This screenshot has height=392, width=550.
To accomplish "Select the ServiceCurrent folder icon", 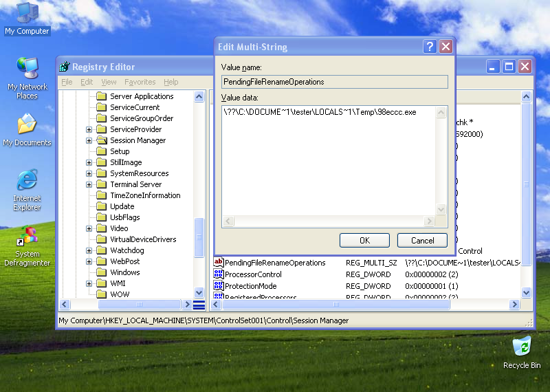I will (101, 107).
